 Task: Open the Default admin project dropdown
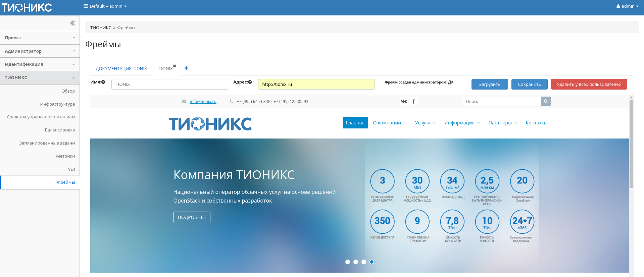pos(105,6)
